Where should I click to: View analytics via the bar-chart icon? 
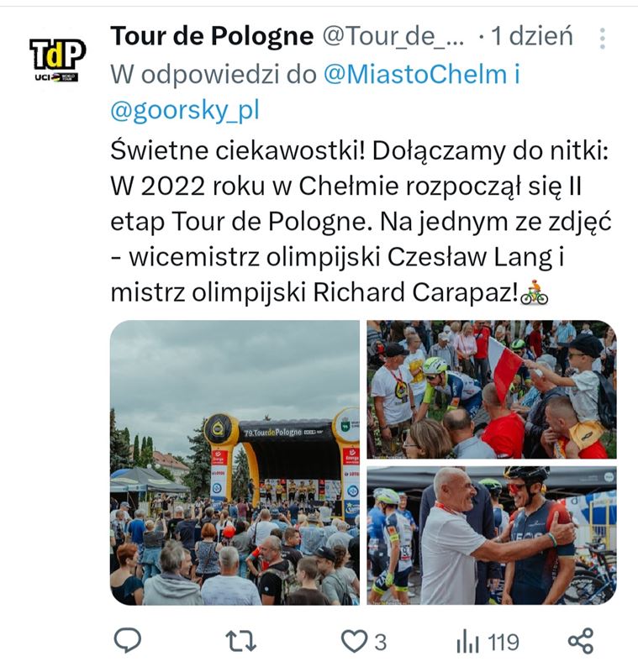pyautogui.click(x=467, y=642)
